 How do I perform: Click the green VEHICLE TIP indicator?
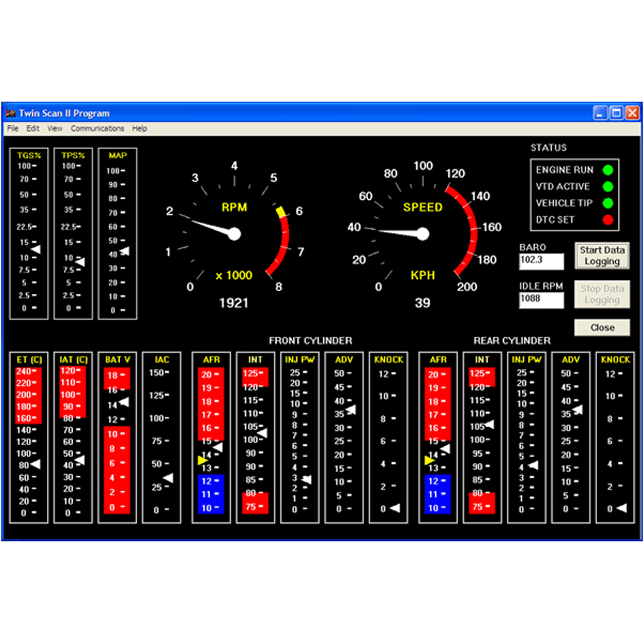608,203
